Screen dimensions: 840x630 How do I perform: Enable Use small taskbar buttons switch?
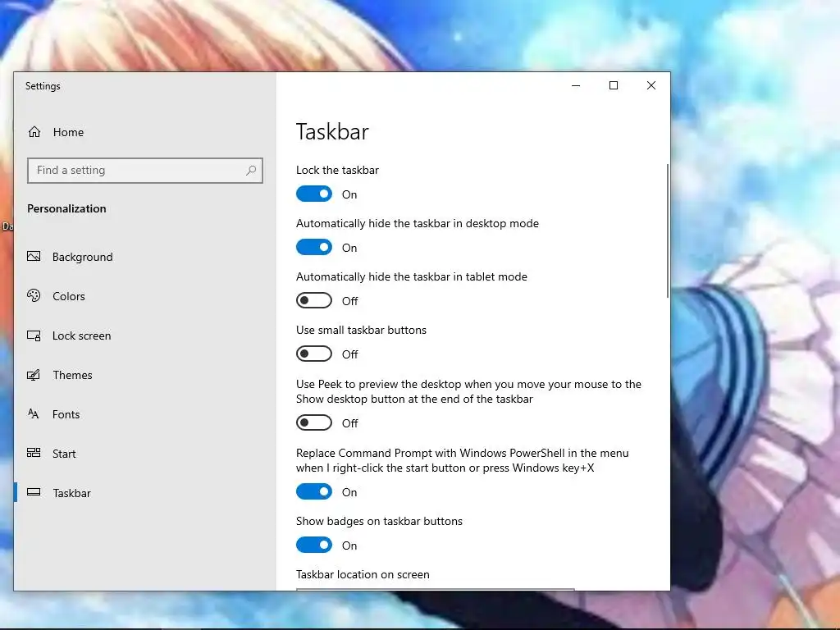[x=314, y=354]
